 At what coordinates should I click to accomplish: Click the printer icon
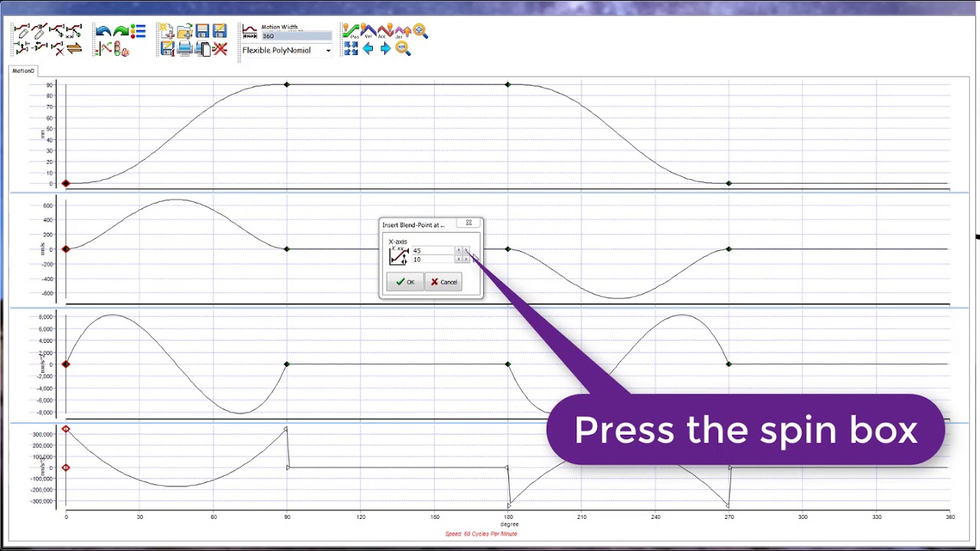[184, 50]
